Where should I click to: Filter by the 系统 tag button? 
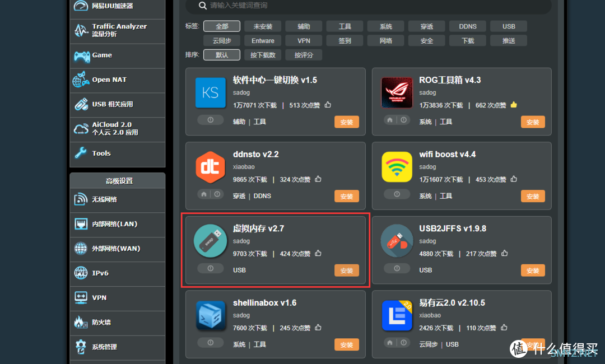386,26
